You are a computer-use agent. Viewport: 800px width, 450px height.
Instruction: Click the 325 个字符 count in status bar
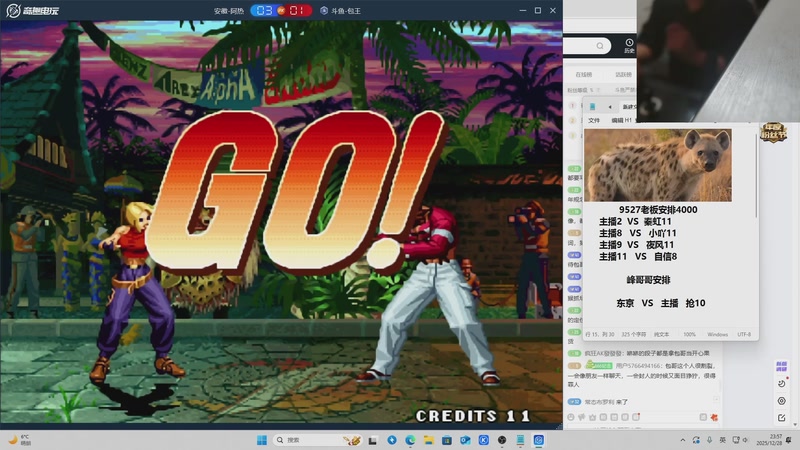[634, 335]
